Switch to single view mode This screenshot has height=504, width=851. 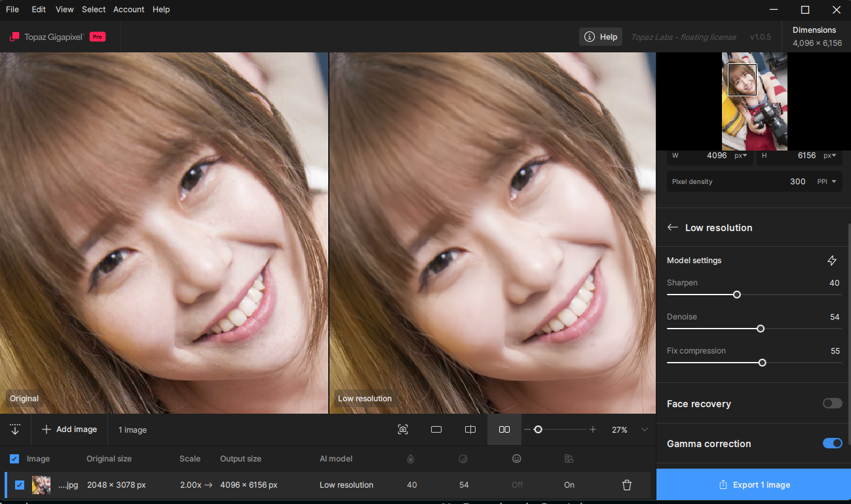coord(436,429)
